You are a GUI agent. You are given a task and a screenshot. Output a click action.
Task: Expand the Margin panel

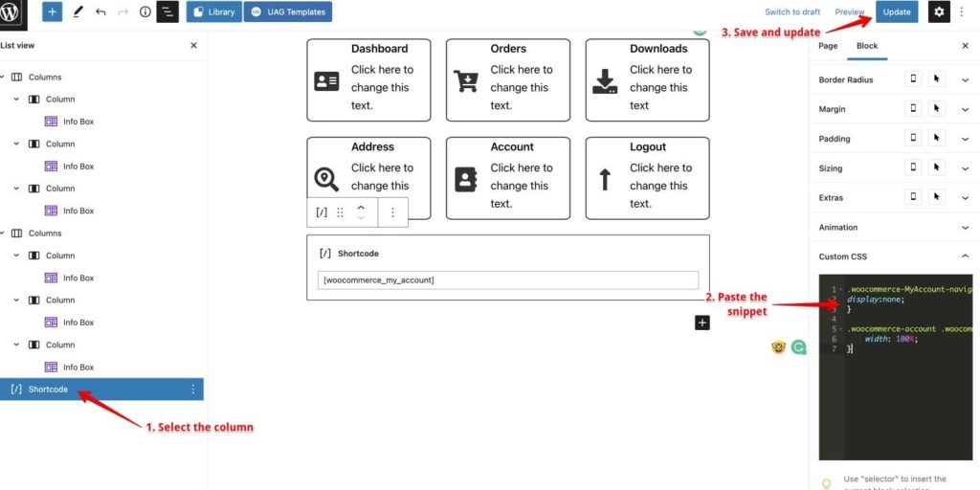(965, 109)
